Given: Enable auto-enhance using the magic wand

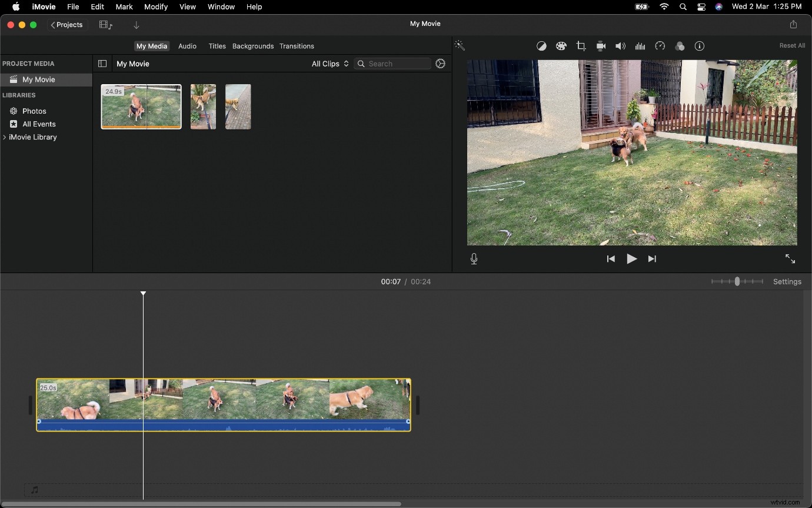Looking at the screenshot, I should point(459,45).
